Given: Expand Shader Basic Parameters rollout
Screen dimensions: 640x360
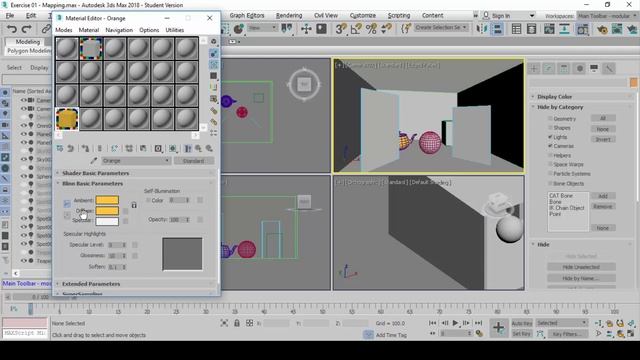Looking at the screenshot, I should click(x=95, y=173).
